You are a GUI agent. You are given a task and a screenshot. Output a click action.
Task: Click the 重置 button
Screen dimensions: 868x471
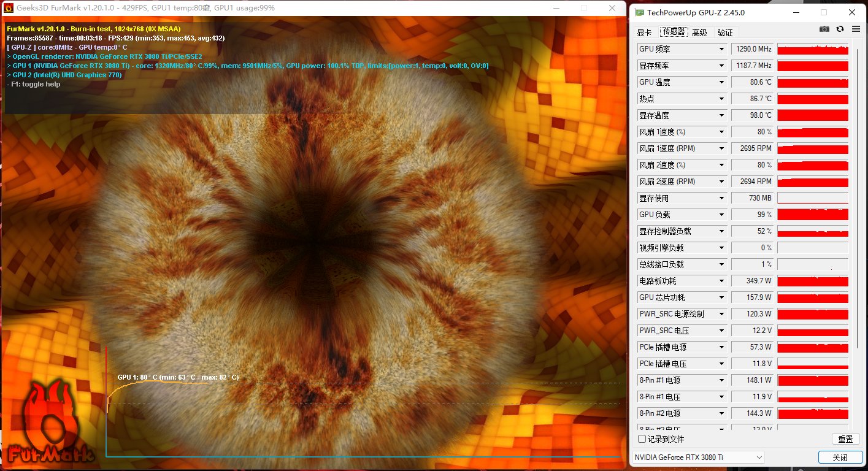coord(845,439)
